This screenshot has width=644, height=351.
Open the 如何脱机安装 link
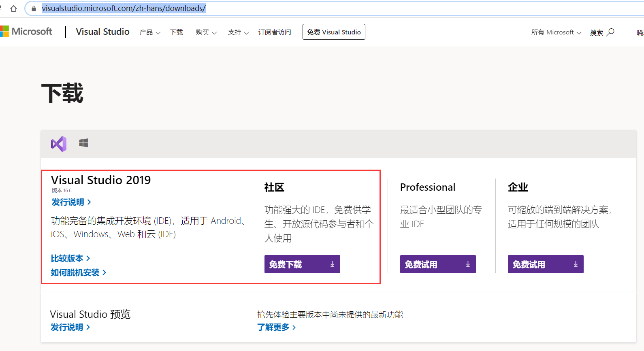79,272
